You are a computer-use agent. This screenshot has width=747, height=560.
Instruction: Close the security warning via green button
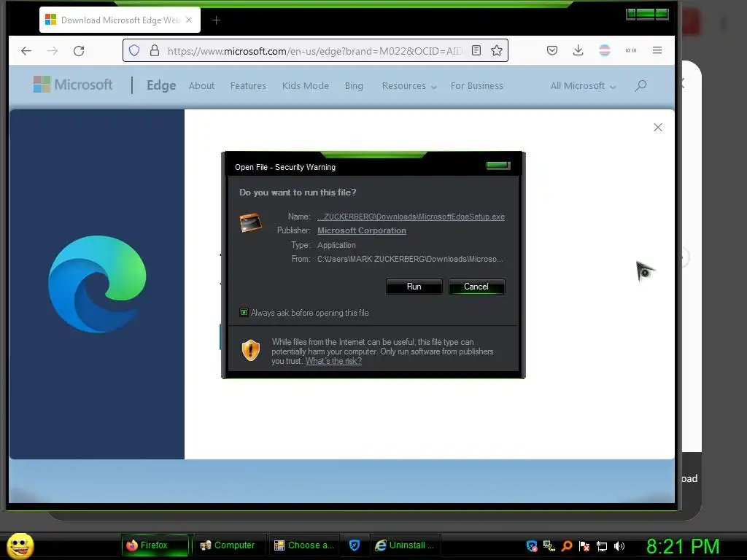pos(498,166)
